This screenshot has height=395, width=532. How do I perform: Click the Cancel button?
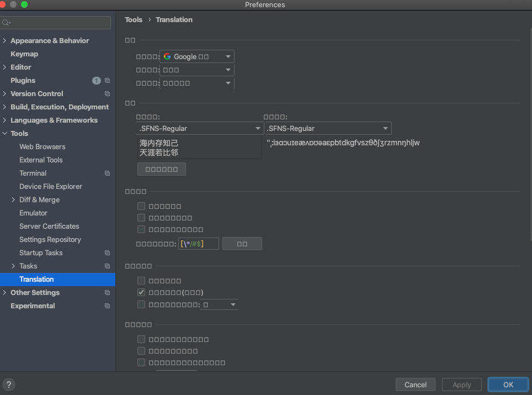click(416, 385)
